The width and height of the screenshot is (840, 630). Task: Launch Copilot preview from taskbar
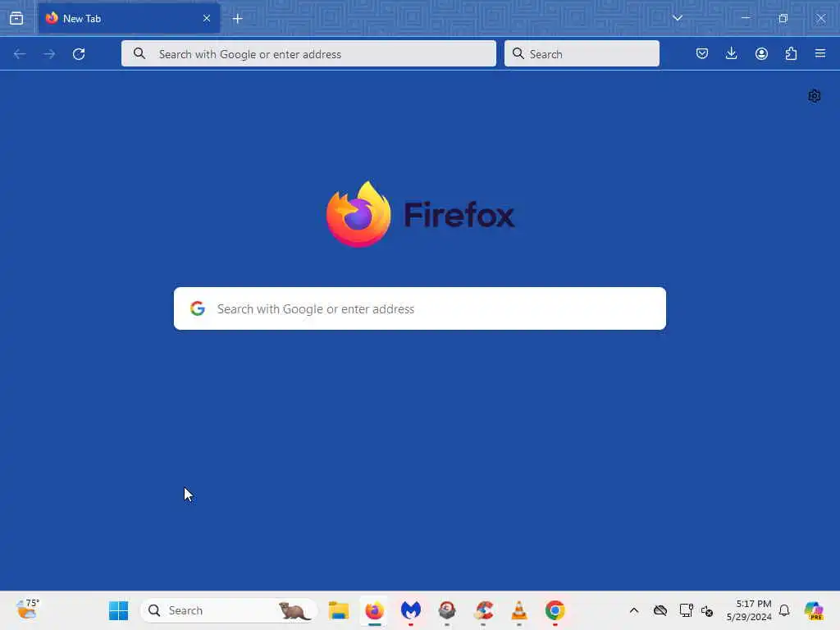coord(814,610)
